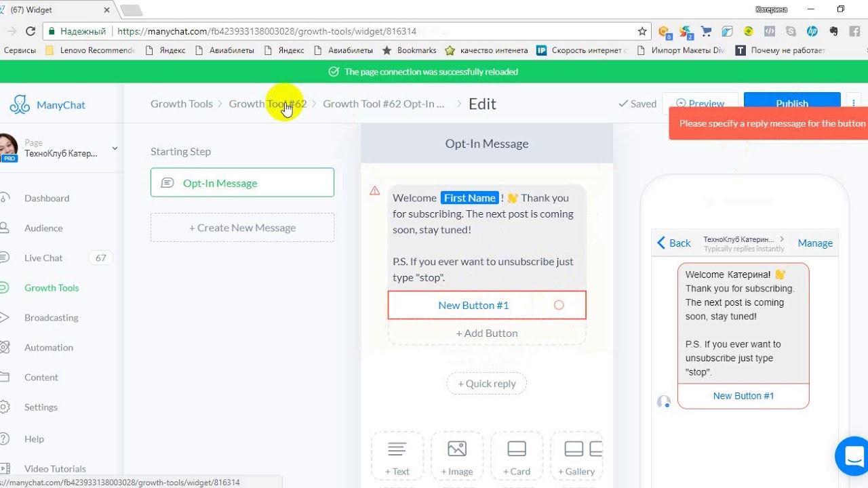Publish the growth tool
Viewport: 868px width, 488px height.
(x=792, y=104)
